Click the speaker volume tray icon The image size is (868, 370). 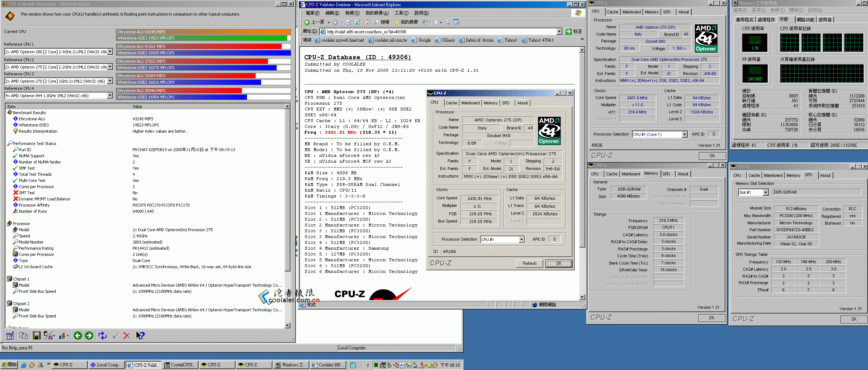click(402, 365)
